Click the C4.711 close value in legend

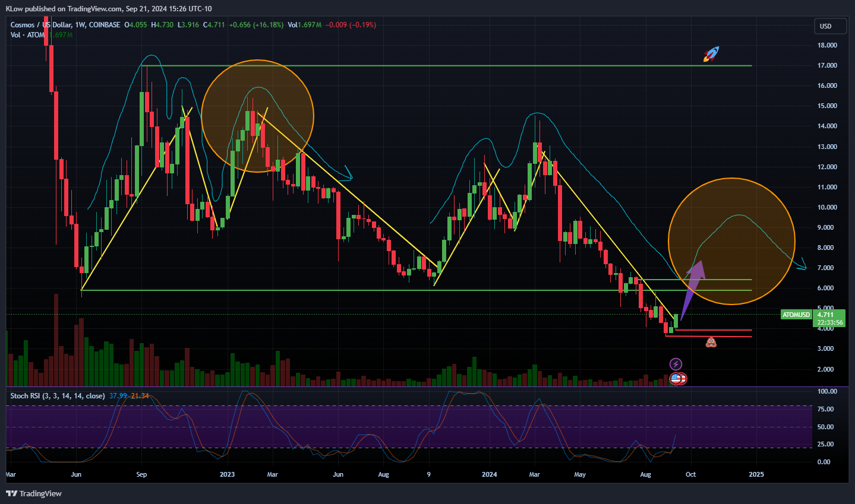[214, 25]
